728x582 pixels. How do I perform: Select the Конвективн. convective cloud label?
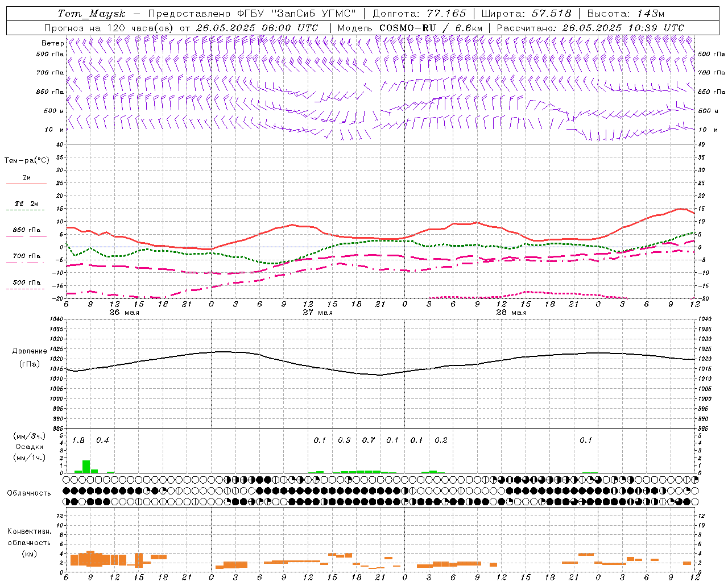(x=30, y=531)
